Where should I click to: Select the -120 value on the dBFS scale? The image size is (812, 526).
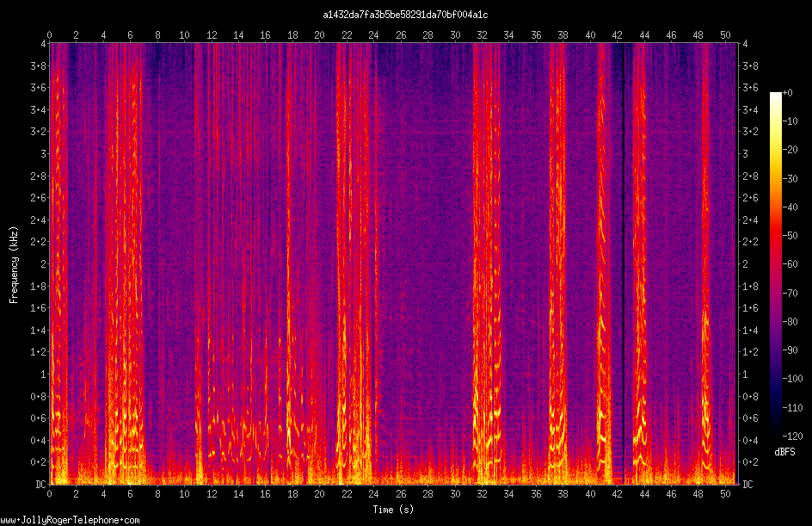[x=792, y=436]
